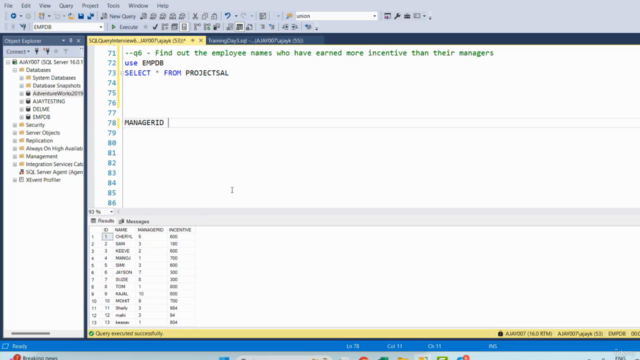The width and height of the screenshot is (640, 360).
Task: Click the Comment Out Selected Lines icon
Action: 262,27
